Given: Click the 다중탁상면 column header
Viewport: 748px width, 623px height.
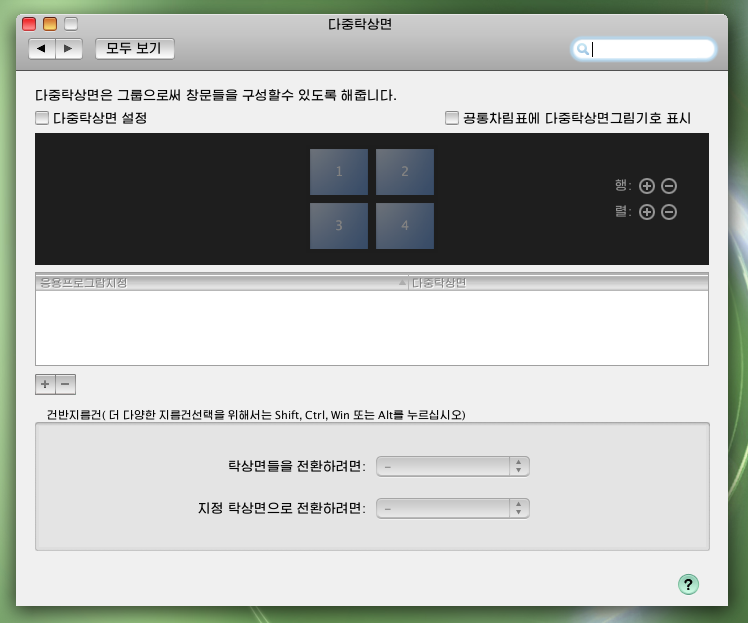Looking at the screenshot, I should (x=558, y=283).
